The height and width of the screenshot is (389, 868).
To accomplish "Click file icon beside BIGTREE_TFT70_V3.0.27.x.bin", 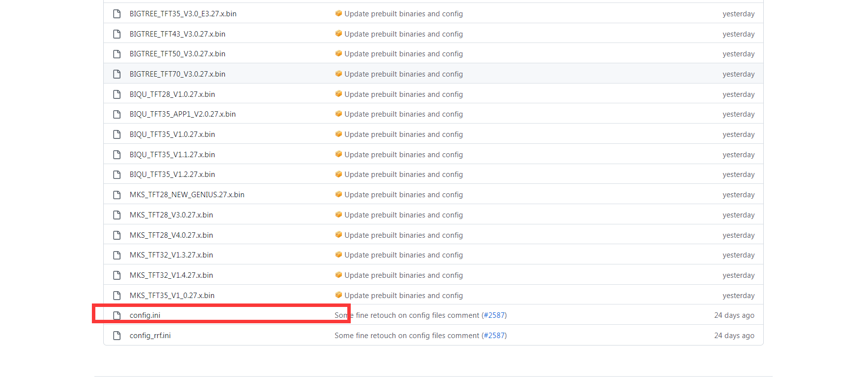I will 117,74.
